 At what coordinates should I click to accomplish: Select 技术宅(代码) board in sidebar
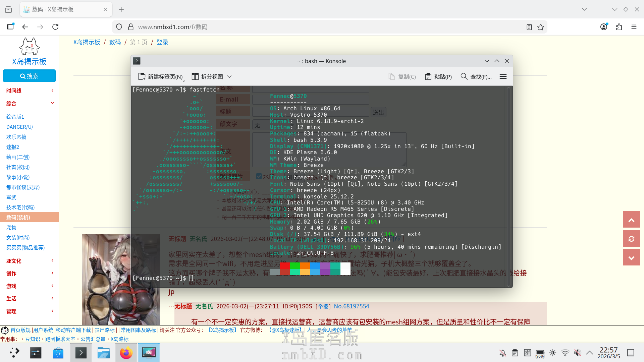click(x=20, y=207)
